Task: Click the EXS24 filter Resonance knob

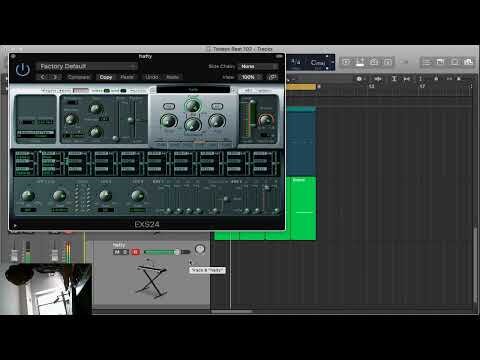Action: pyautogui.click(x=193, y=124)
